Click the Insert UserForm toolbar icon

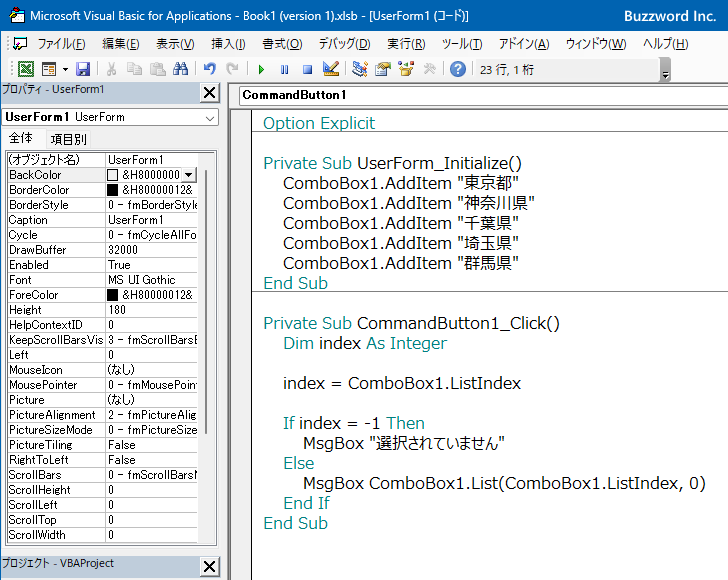[49, 69]
